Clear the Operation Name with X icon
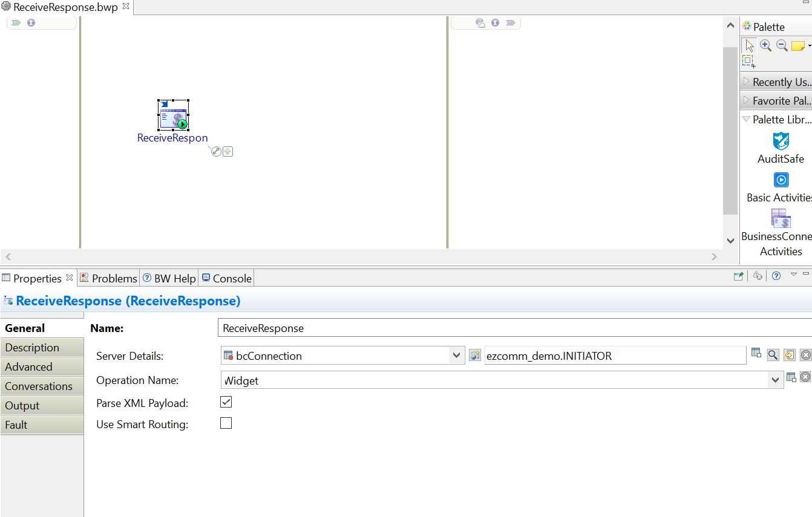This screenshot has height=517, width=812. (805, 377)
